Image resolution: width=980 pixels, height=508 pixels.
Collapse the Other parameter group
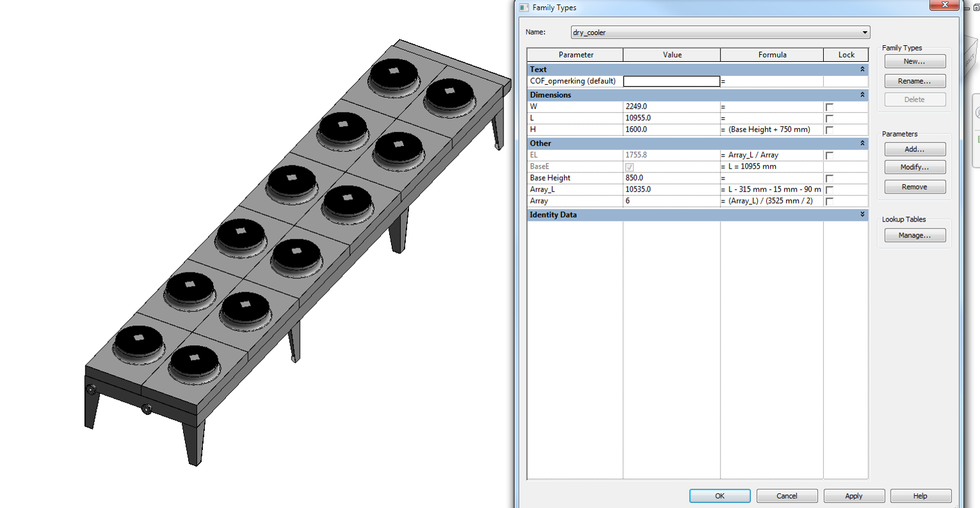point(863,143)
